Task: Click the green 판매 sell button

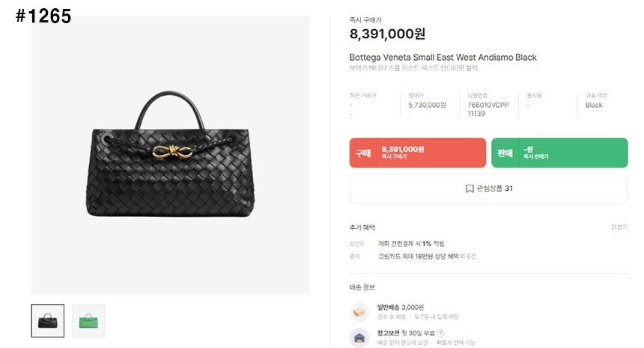Action: (x=559, y=153)
